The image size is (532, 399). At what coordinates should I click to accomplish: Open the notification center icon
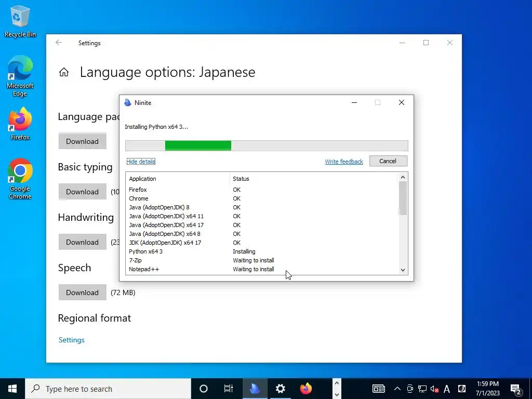(516, 389)
